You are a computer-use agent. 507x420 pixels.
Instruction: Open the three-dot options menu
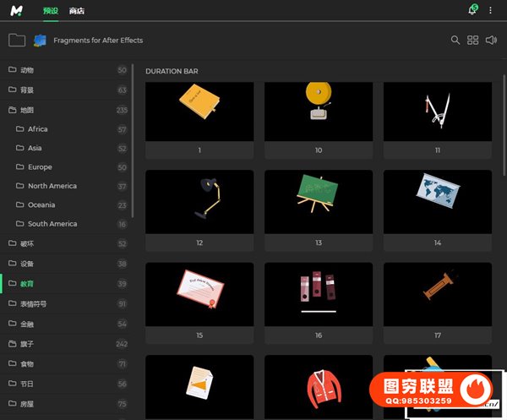[490, 10]
